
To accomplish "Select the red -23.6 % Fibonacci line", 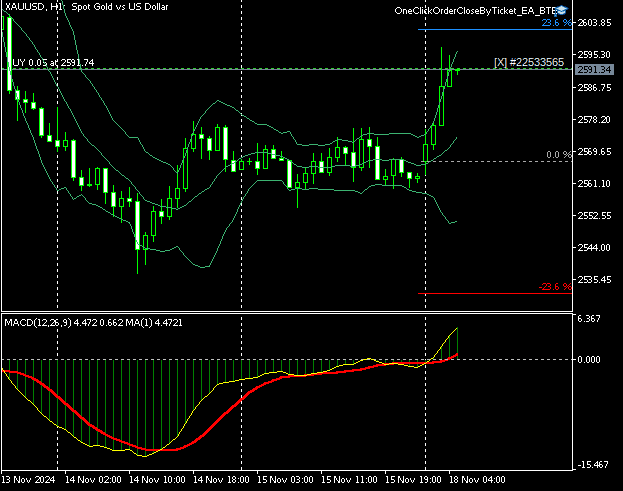I will 495,294.
